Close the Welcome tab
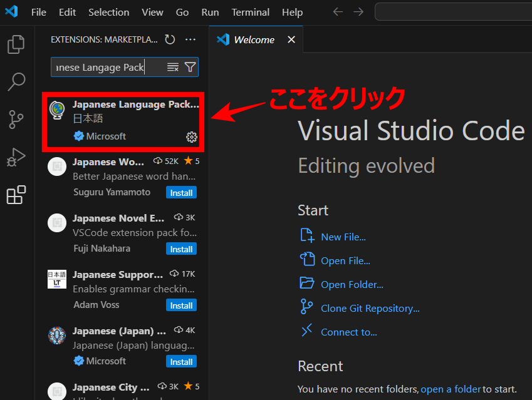The image size is (532, 400). click(291, 39)
